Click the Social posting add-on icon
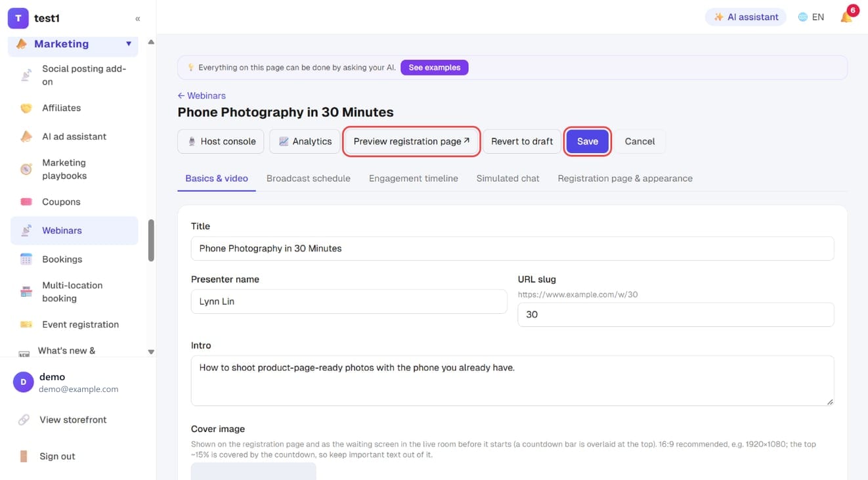868x480 pixels. pyautogui.click(x=26, y=76)
